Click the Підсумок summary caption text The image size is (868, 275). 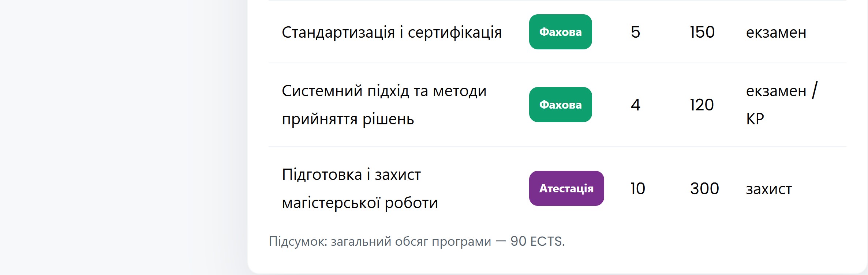click(379, 242)
